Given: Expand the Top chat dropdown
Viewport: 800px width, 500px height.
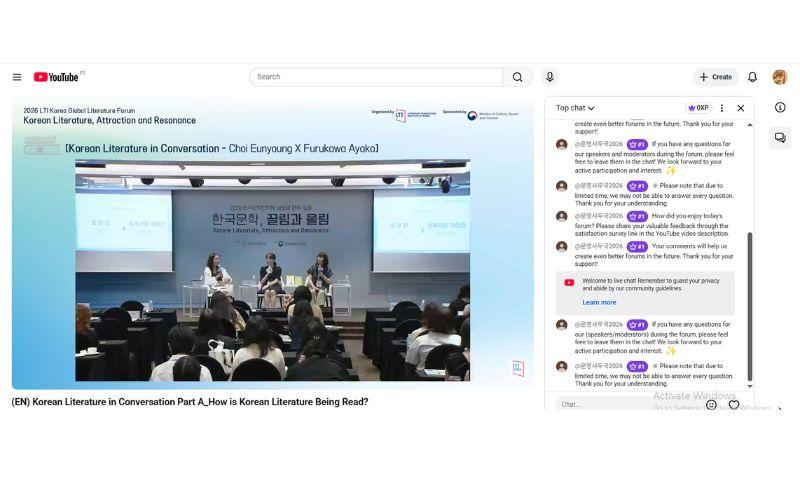Looking at the screenshot, I should point(575,108).
